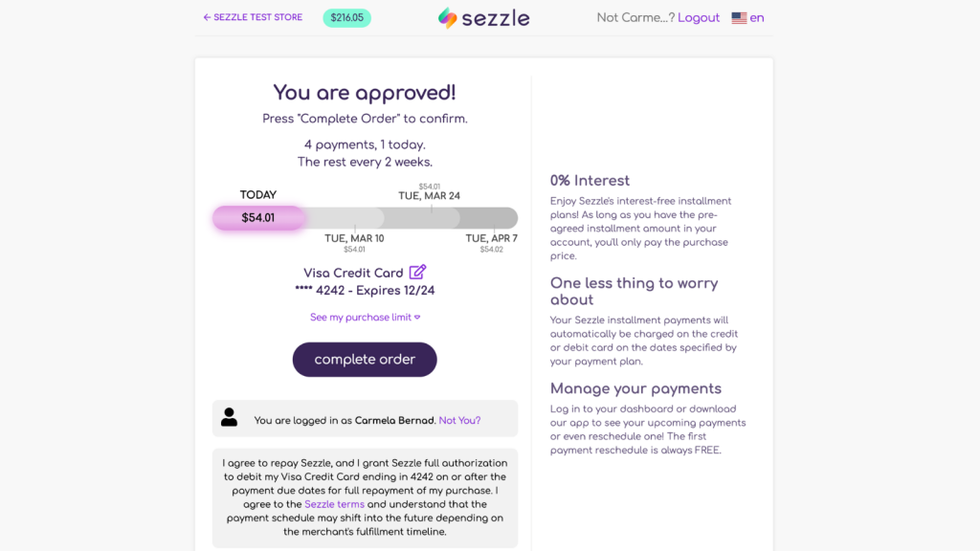Screen dimensions: 980x551
Task: Click the $216.05 order total badge
Action: tap(346, 17)
